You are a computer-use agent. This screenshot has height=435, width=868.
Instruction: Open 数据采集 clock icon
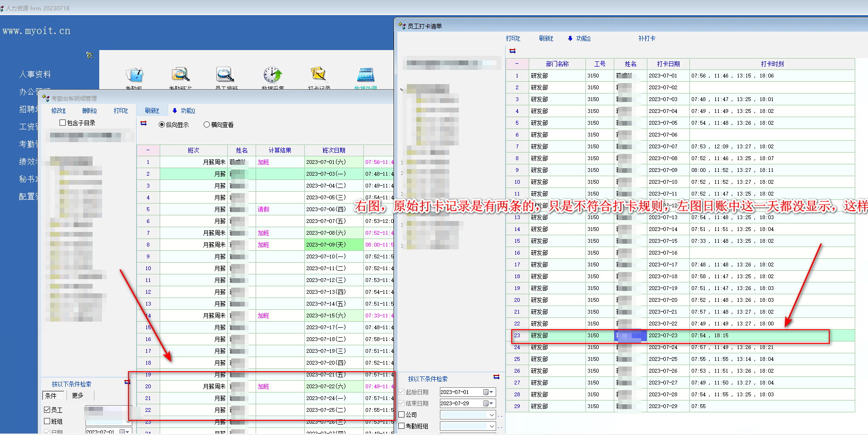(x=273, y=75)
